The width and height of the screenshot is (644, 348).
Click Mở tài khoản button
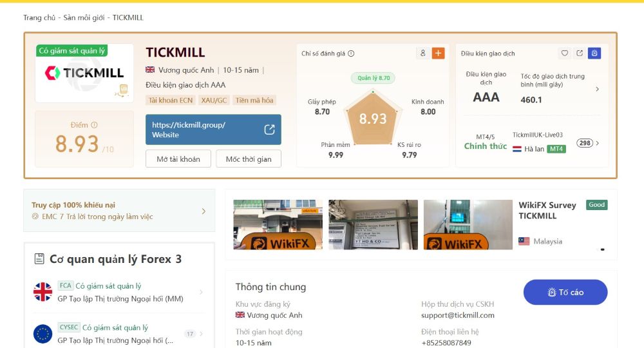(178, 159)
